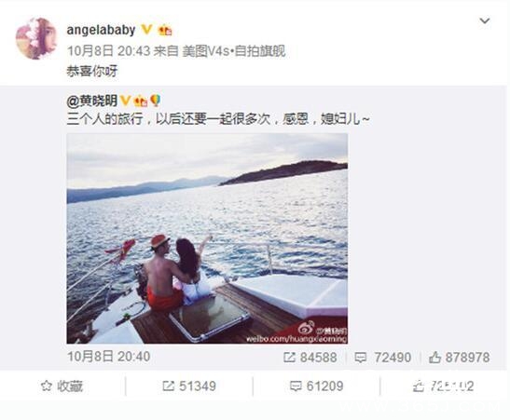Open the 10月8日 20:43 post timestamp
This screenshot has height=420, width=510.
coord(109,51)
